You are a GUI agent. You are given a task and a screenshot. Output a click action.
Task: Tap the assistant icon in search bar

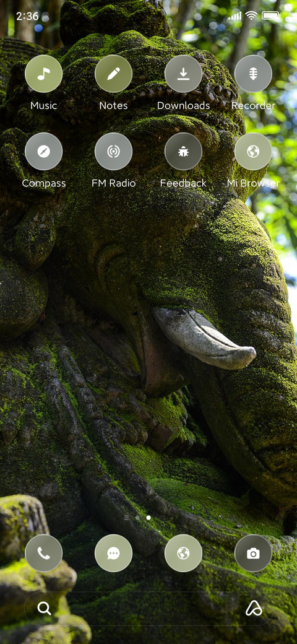tap(254, 608)
